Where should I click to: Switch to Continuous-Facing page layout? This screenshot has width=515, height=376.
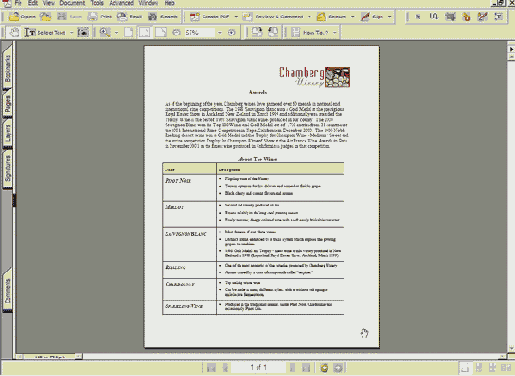pos(492,368)
